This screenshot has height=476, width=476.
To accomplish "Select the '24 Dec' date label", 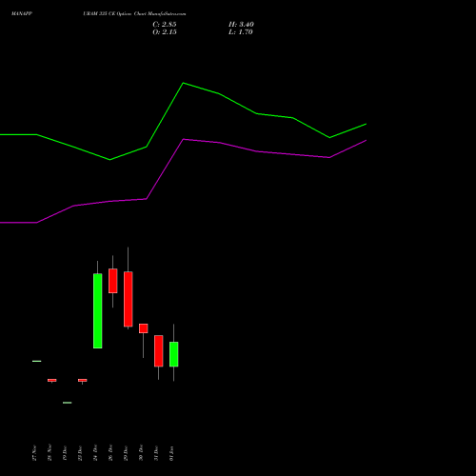I will coord(95,453).
